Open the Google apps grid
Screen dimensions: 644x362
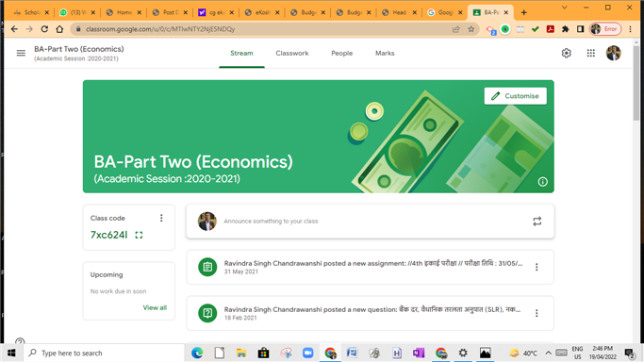pos(590,53)
